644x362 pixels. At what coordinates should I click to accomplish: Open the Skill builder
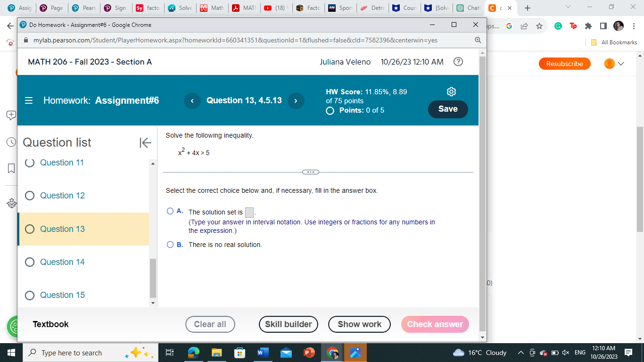coord(289,324)
